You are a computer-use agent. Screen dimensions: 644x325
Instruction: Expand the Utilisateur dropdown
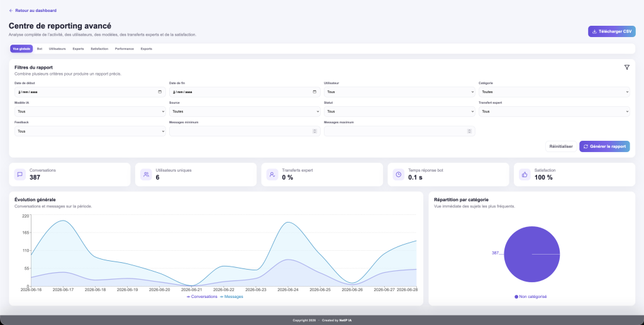tap(399, 92)
